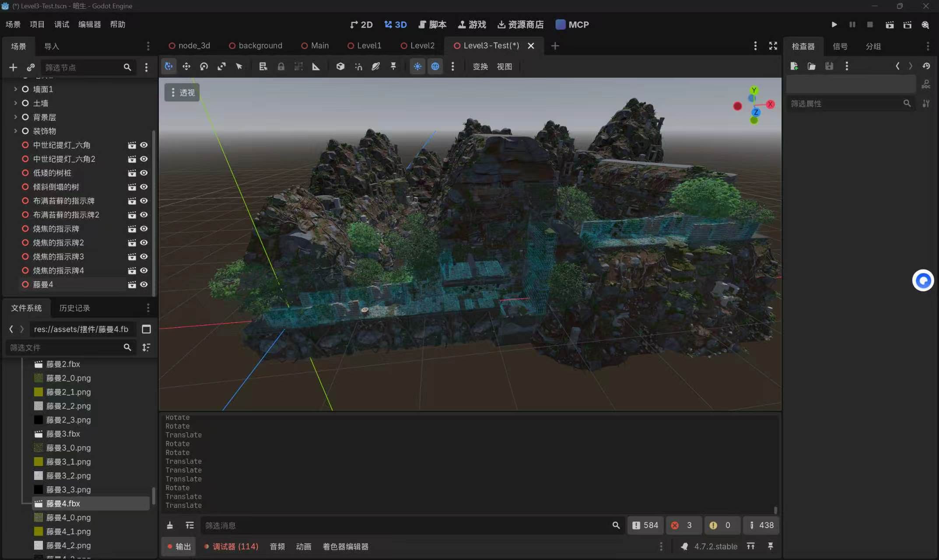Click the lock selected node icon
Screen dimensions: 939x560
[x=281, y=66]
